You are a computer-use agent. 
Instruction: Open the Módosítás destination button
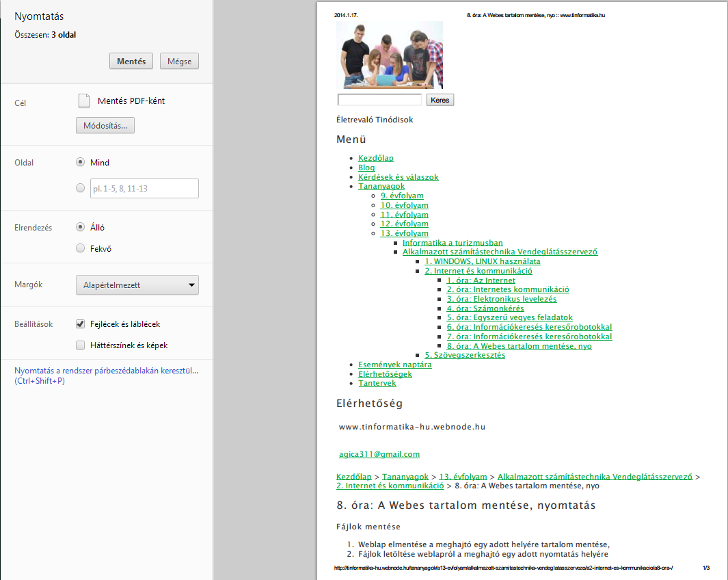click(x=105, y=126)
